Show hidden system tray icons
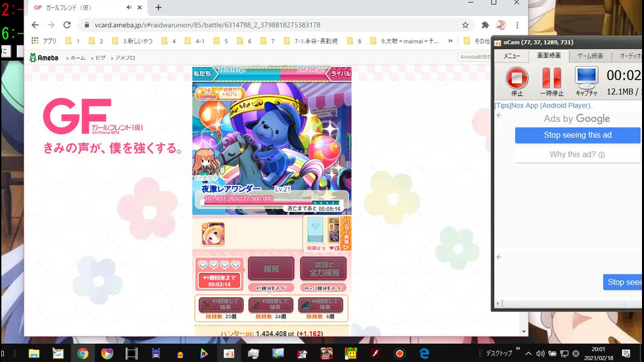644x362 pixels. pyautogui.click(x=529, y=353)
